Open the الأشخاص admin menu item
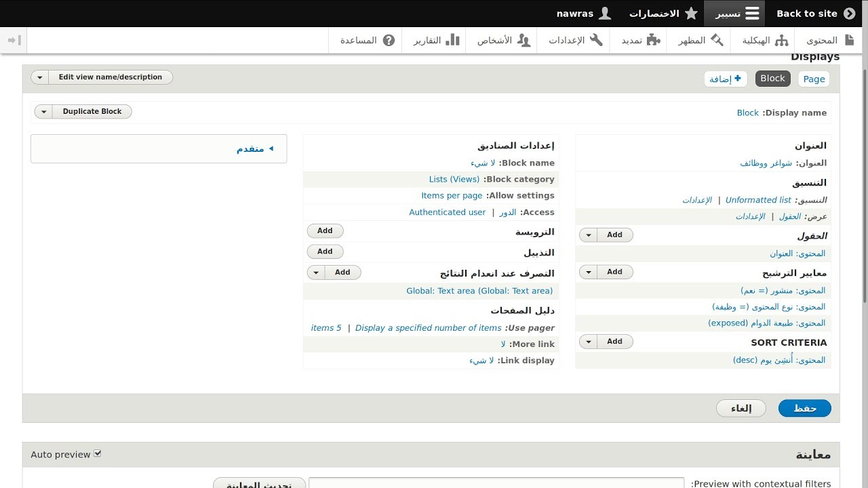868x488 pixels. click(504, 40)
